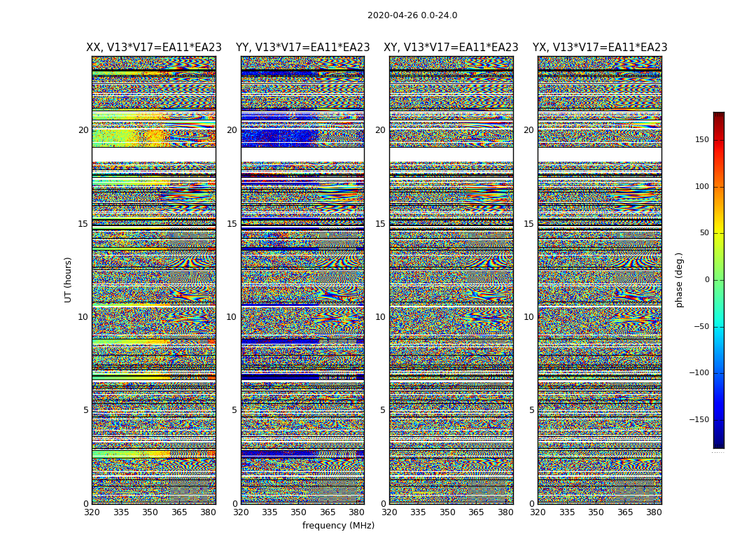Viewport: 735px width, 560px height.
Task: Click the XY phase waterfall plot
Action: click(x=451, y=280)
